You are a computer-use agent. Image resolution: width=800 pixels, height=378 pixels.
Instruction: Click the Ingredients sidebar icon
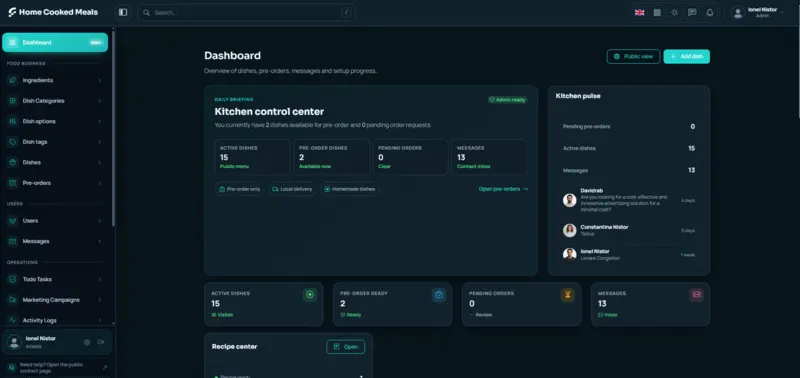13,80
